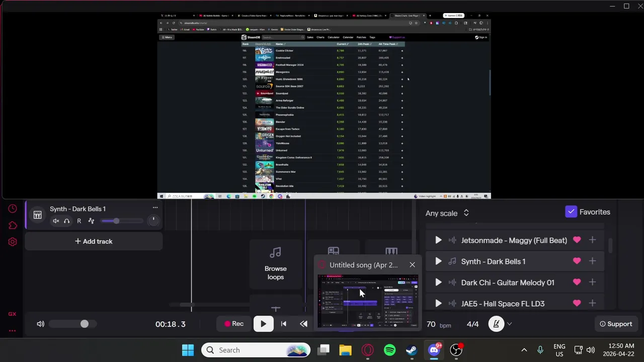The image size is (644, 362).
Task: Add Synth - Dark Bells 1 loop with plus
Action: pyautogui.click(x=592, y=261)
